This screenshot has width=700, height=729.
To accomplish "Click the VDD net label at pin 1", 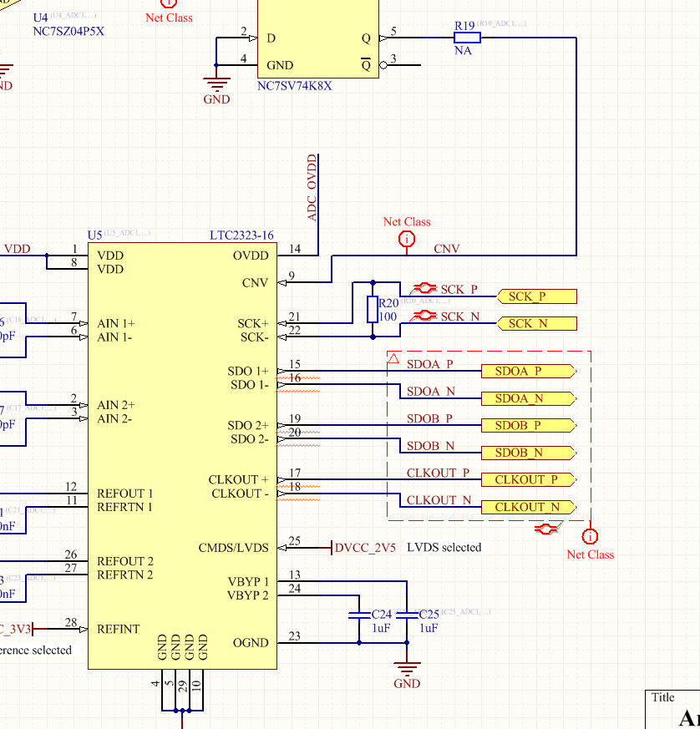I will (18, 249).
